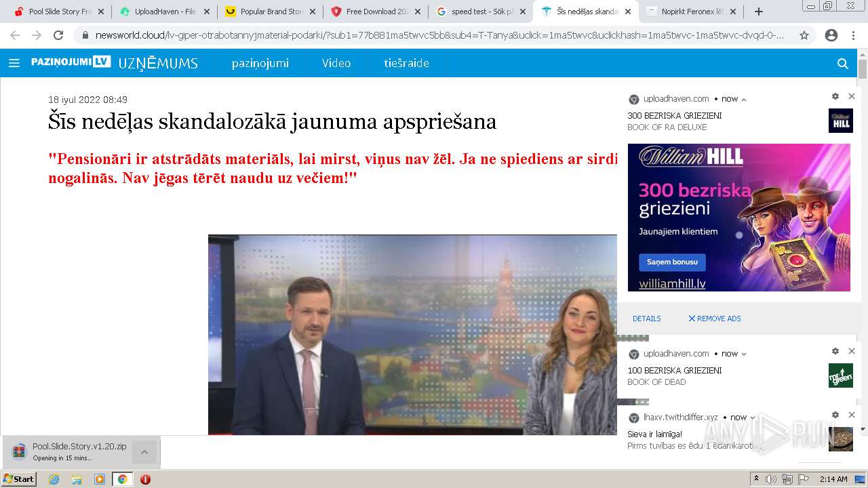
Task: View site info lock icon
Action: (85, 35)
